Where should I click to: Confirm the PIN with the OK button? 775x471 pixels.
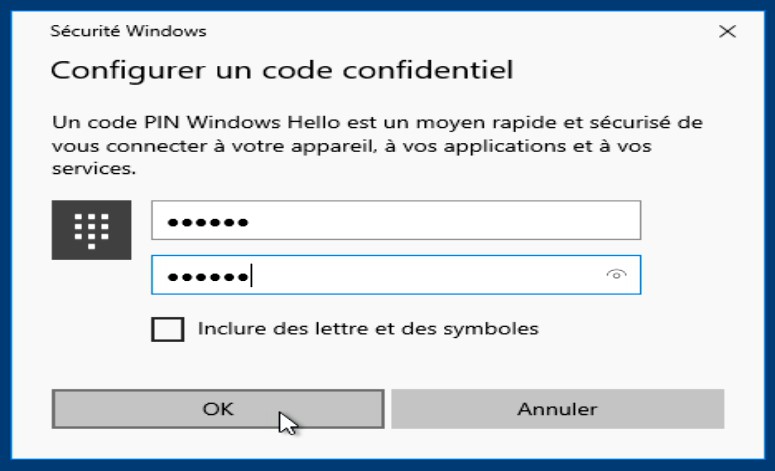coord(217,408)
